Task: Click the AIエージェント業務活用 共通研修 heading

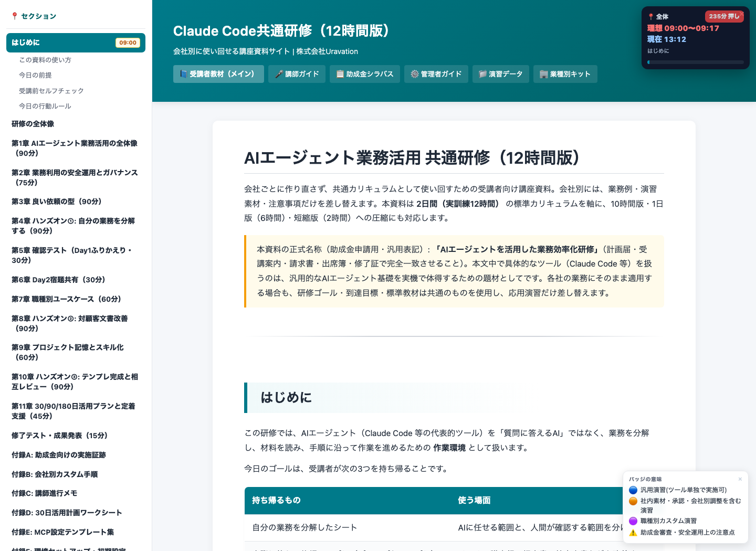Action: (x=412, y=157)
